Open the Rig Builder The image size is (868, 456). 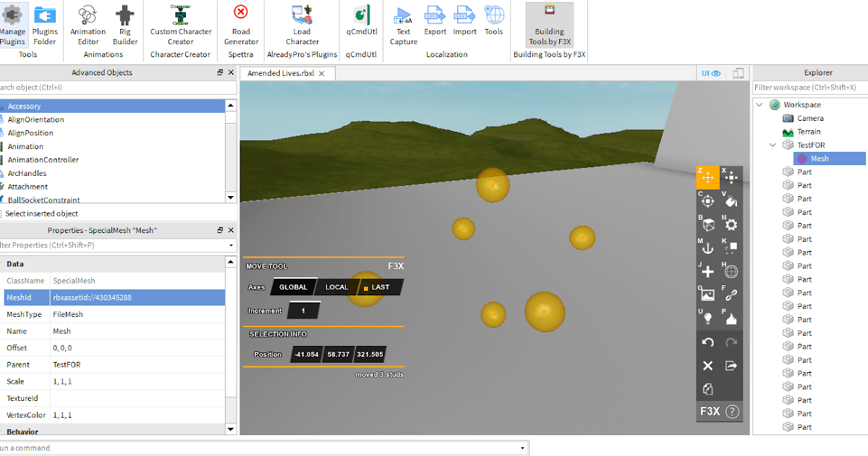click(x=125, y=25)
